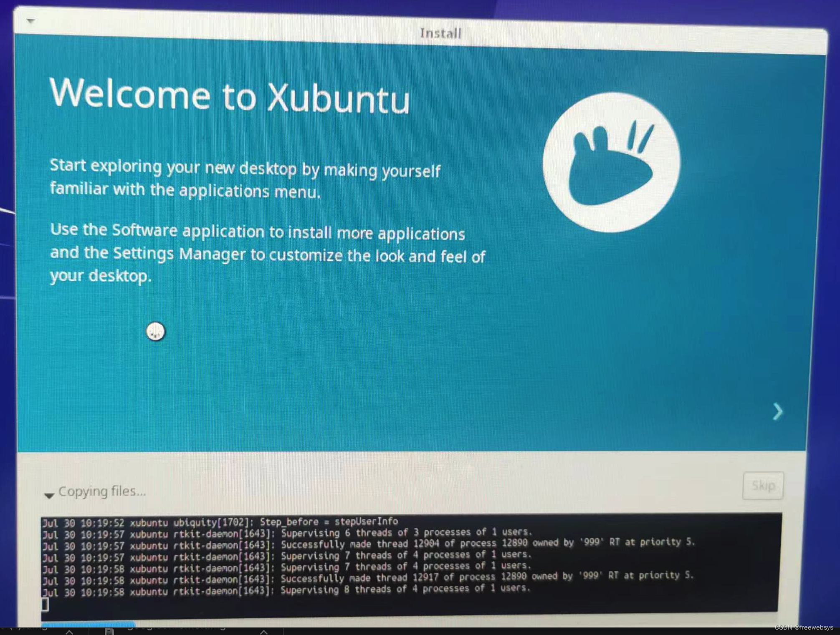Click log line 'Supervising 8 threads of 4 processes'
The width and height of the screenshot is (840, 635).
(286, 590)
